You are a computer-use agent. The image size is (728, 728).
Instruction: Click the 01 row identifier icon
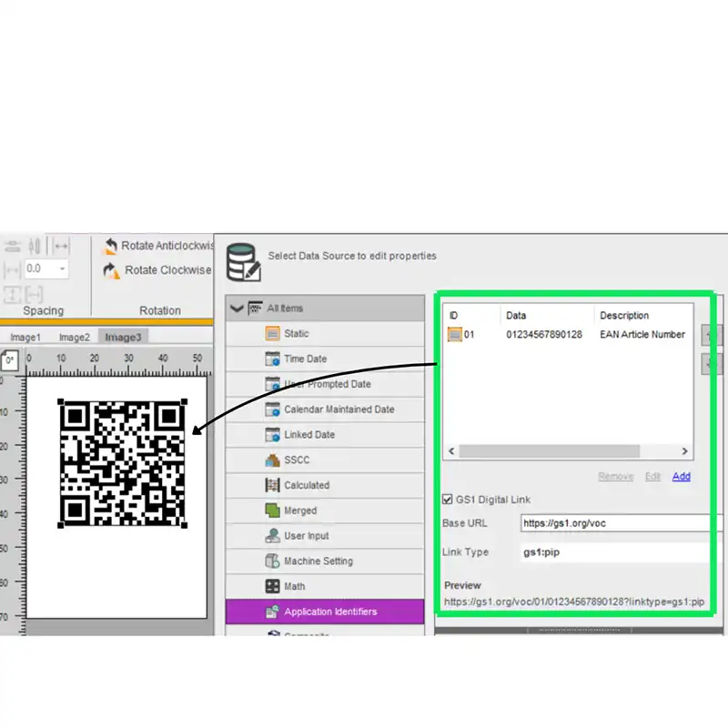point(454,334)
